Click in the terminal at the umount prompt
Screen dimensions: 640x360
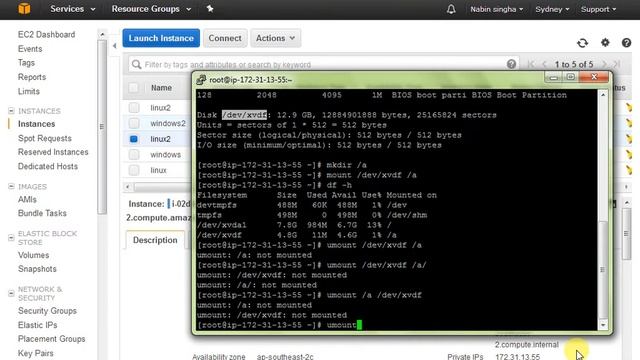click(359, 325)
